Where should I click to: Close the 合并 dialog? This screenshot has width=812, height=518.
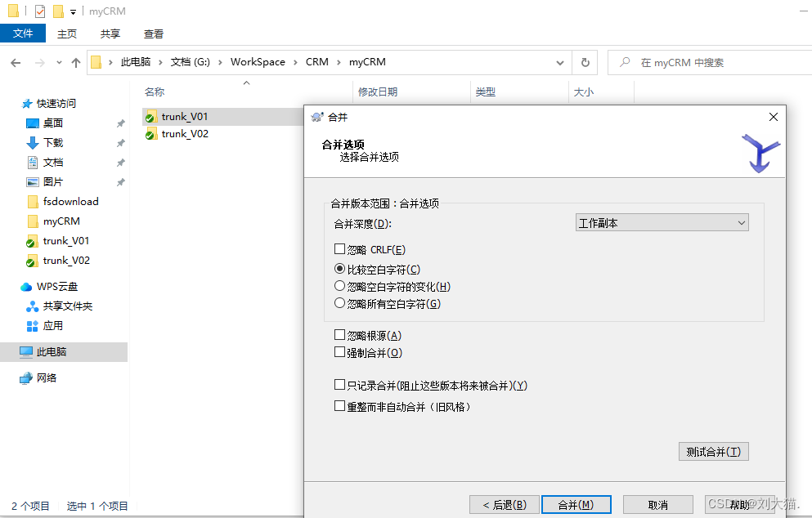coord(774,117)
